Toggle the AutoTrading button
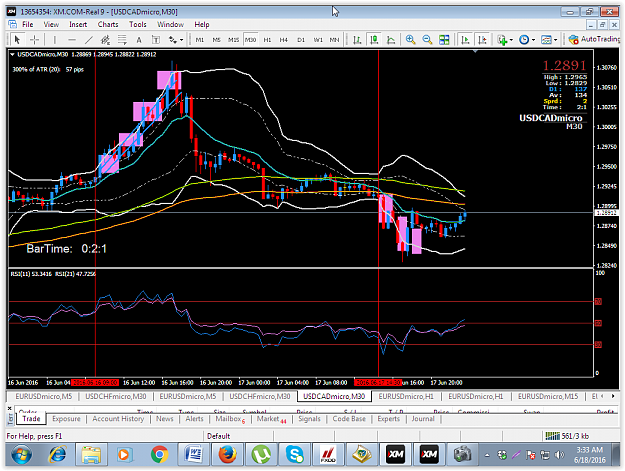Screen dimensions: 625x471 (x=595, y=39)
